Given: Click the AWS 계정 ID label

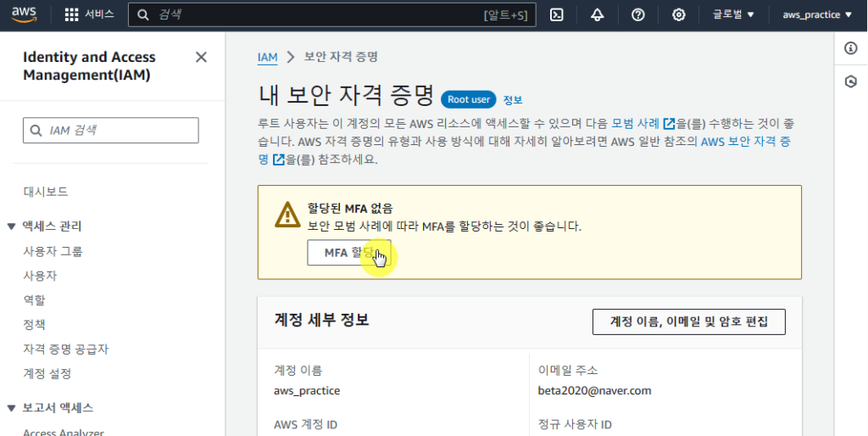Looking at the screenshot, I should (x=305, y=425).
